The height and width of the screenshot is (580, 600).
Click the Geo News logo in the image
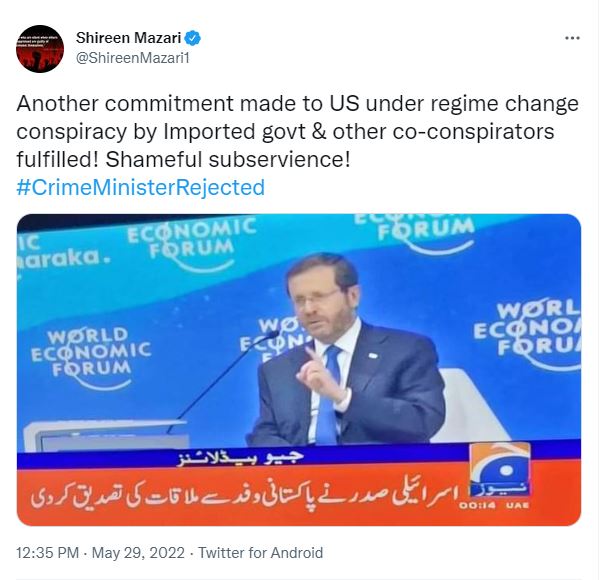coord(500,470)
